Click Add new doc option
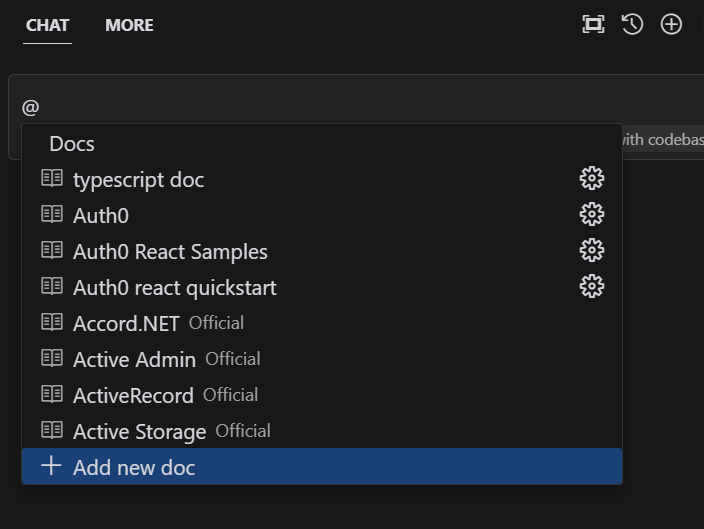The width and height of the screenshot is (704, 529). pos(322,466)
